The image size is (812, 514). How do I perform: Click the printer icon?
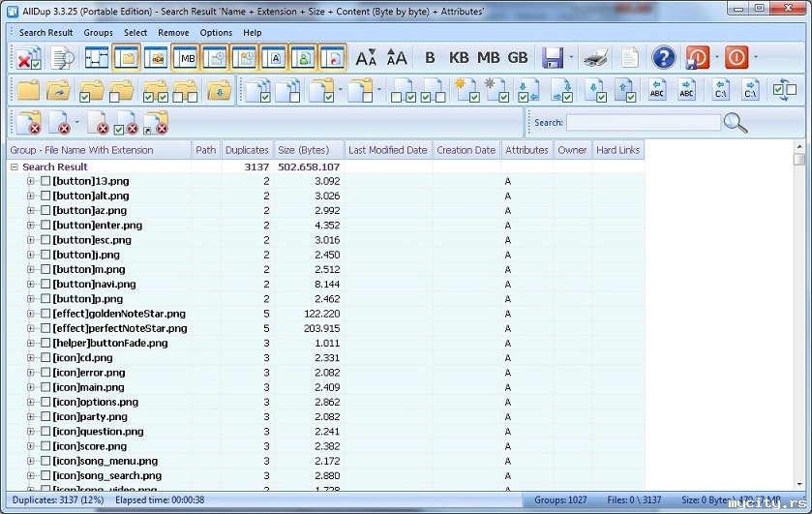pos(596,57)
